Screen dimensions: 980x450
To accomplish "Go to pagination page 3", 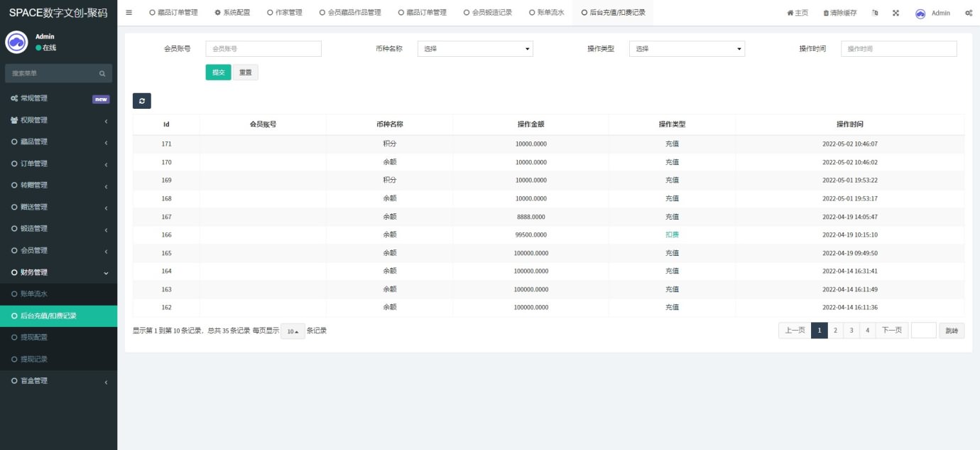I will click(x=851, y=331).
